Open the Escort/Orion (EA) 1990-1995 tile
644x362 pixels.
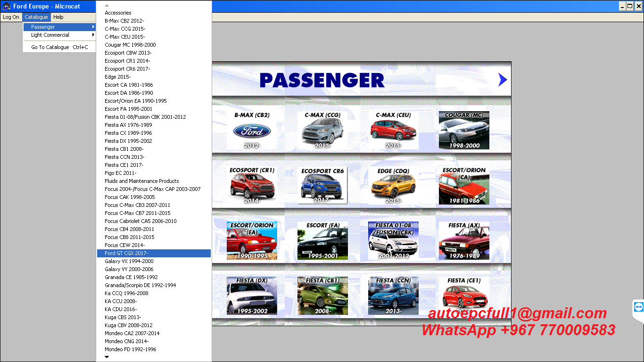(x=252, y=241)
